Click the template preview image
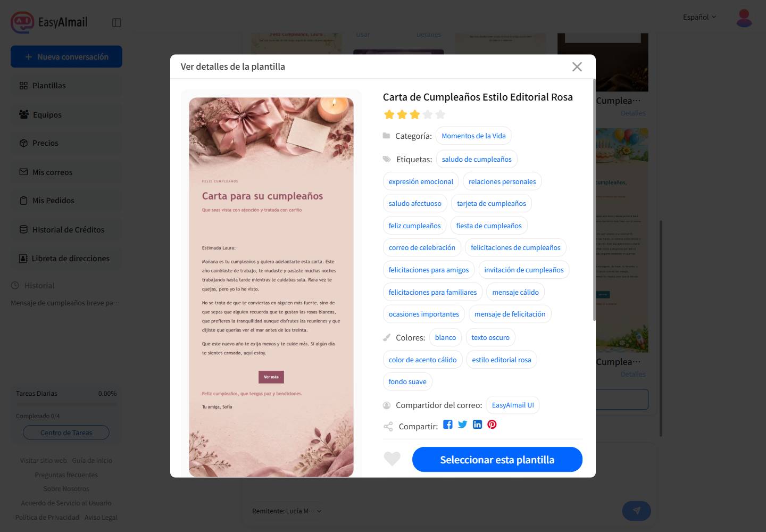The width and height of the screenshot is (766, 532). click(x=271, y=287)
